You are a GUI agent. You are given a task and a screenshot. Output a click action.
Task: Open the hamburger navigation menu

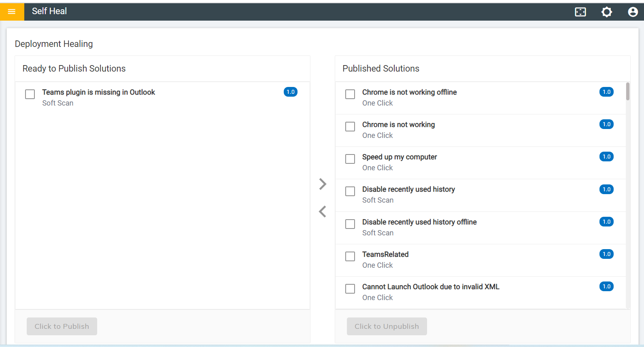pyautogui.click(x=12, y=12)
